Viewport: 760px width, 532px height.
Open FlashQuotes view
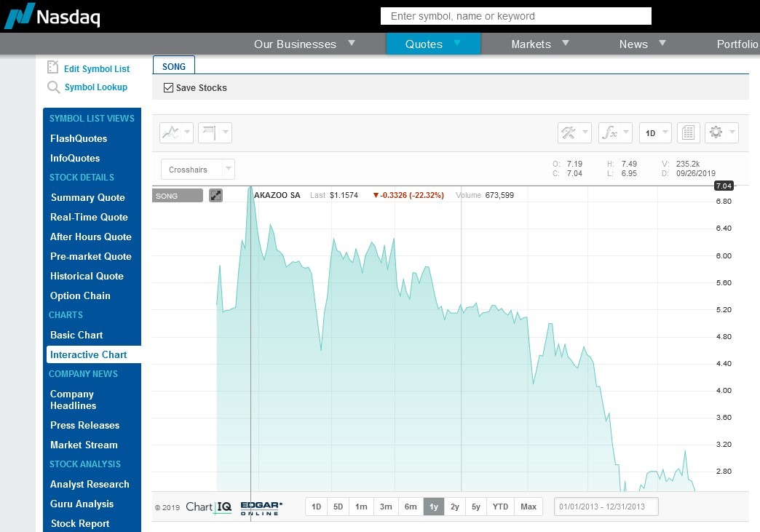pos(79,138)
